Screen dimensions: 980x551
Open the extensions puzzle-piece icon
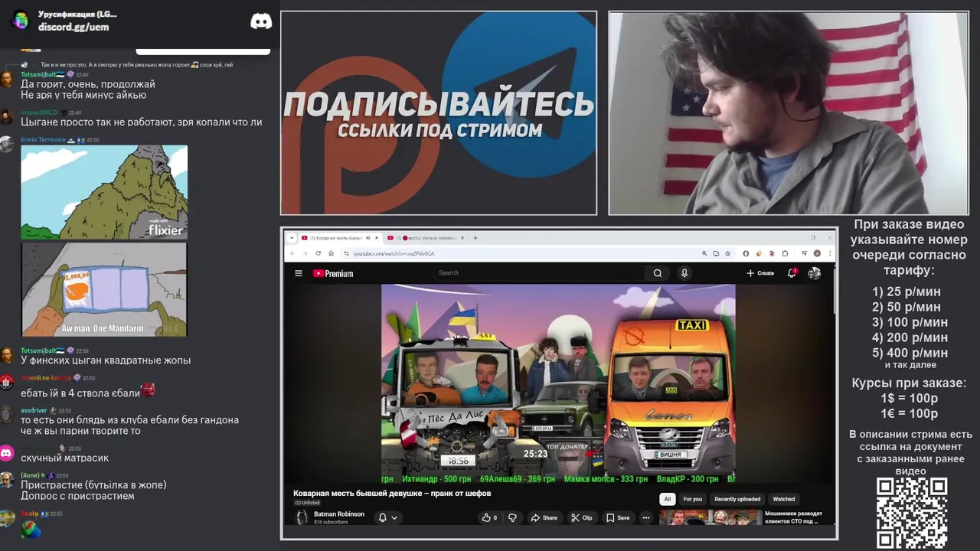pyautogui.click(x=785, y=253)
